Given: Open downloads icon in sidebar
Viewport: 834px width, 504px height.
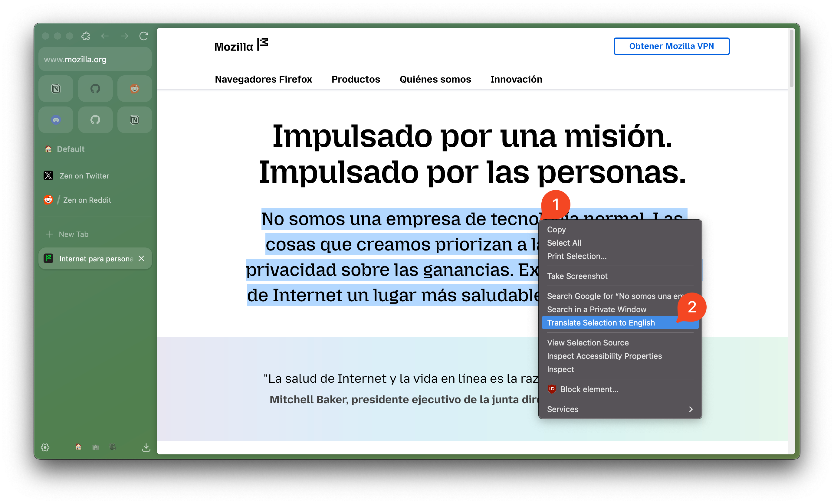Looking at the screenshot, I should [146, 447].
